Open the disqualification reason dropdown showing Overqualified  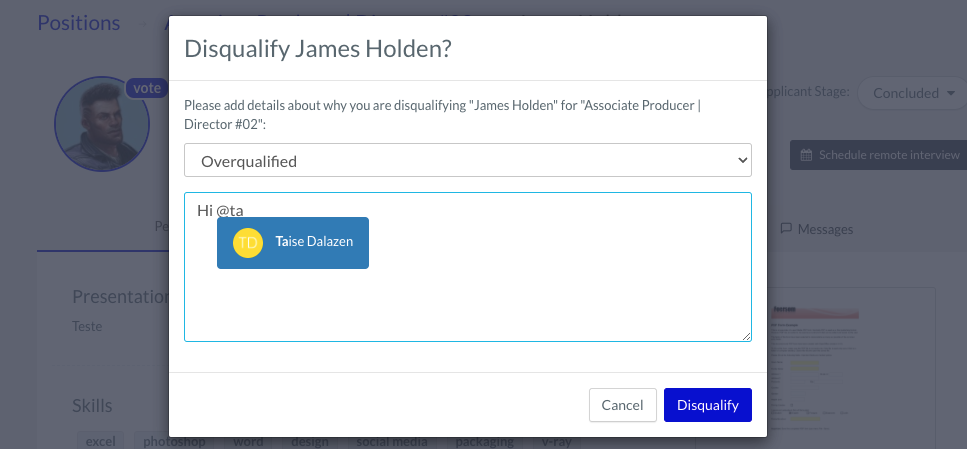[467, 160]
